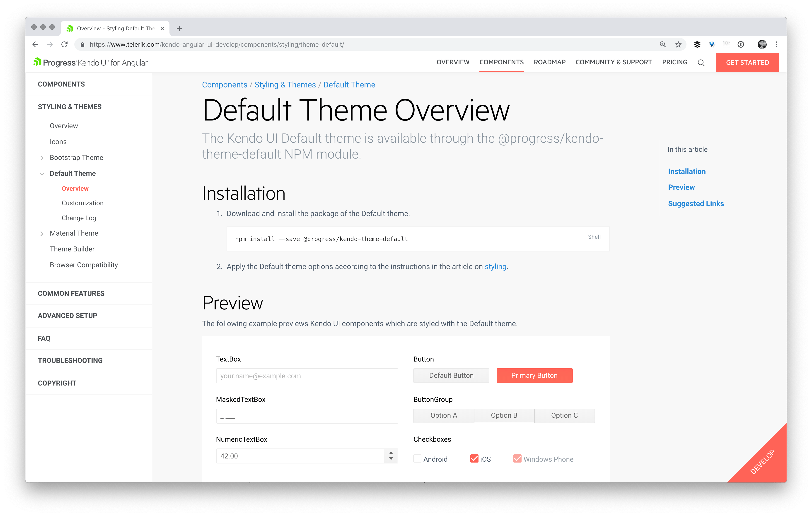This screenshot has height=516, width=812.
Task: Select the COMPONENTS navigation tab
Action: point(501,62)
